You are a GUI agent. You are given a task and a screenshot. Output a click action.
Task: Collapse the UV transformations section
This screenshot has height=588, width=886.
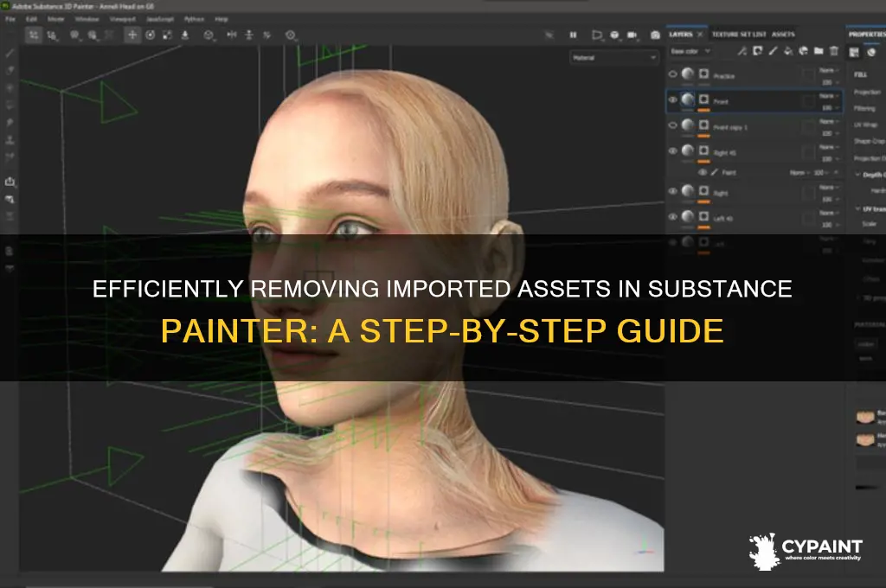[x=857, y=209]
